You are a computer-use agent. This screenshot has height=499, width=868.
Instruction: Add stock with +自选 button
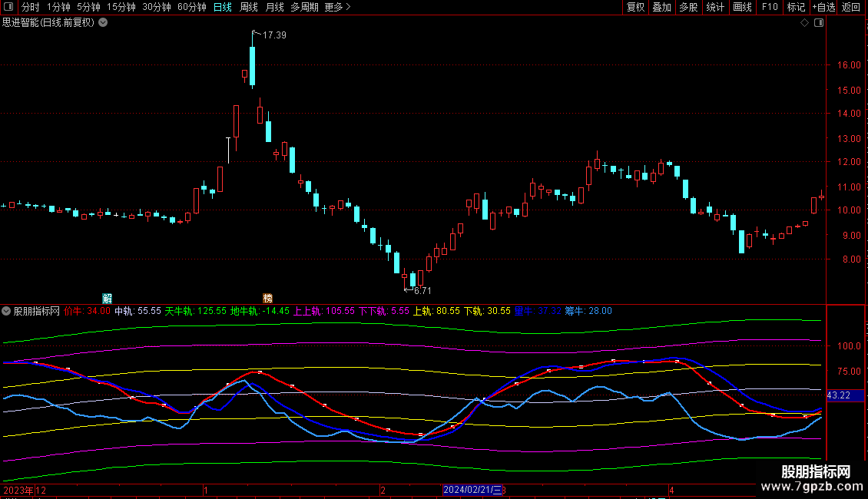[823, 8]
